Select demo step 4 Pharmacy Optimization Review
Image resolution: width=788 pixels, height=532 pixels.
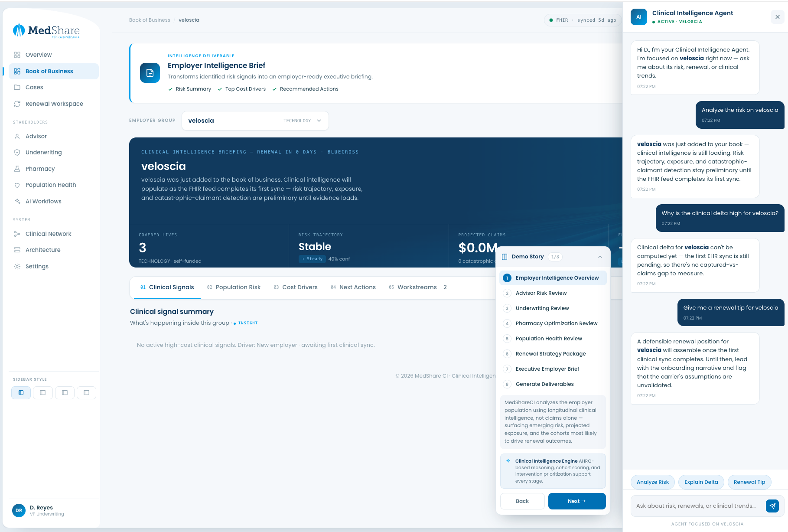553,323
